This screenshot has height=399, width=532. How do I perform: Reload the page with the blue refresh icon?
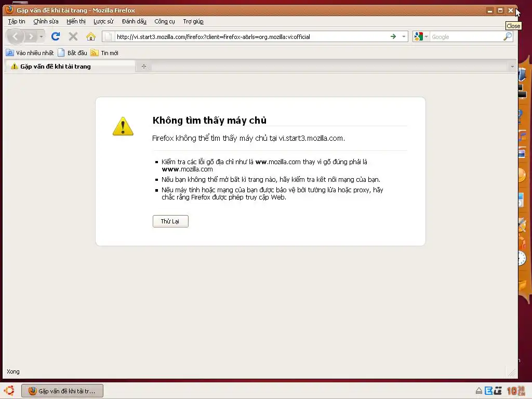(x=56, y=36)
